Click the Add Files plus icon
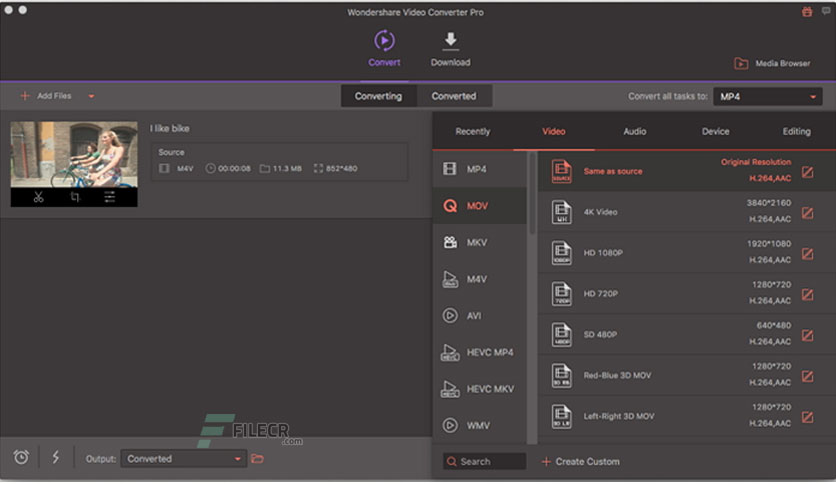 25,96
